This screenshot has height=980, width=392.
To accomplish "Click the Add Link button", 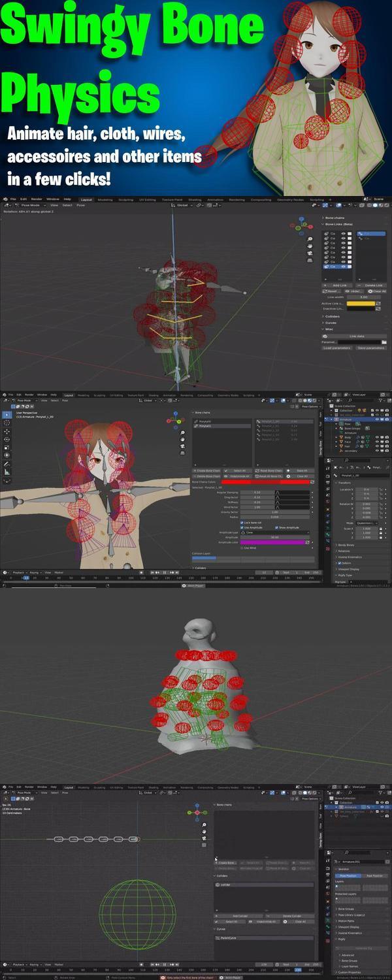I will pos(339,285).
